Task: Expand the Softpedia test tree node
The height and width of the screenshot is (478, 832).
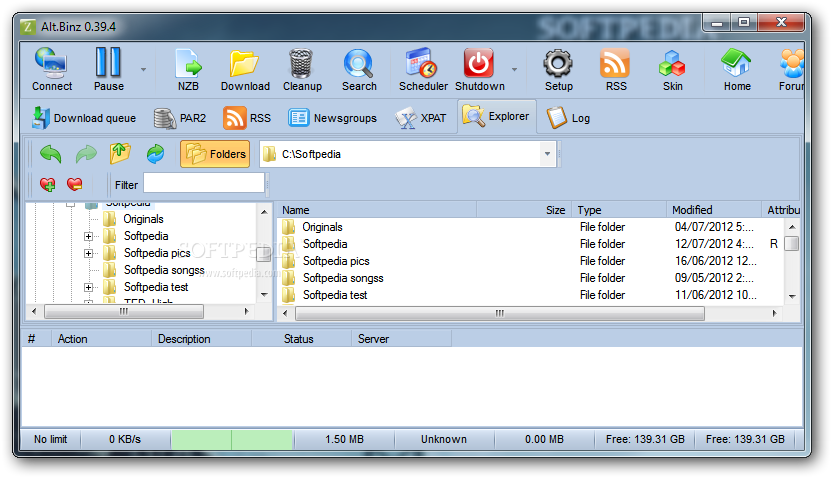Action: (x=89, y=287)
